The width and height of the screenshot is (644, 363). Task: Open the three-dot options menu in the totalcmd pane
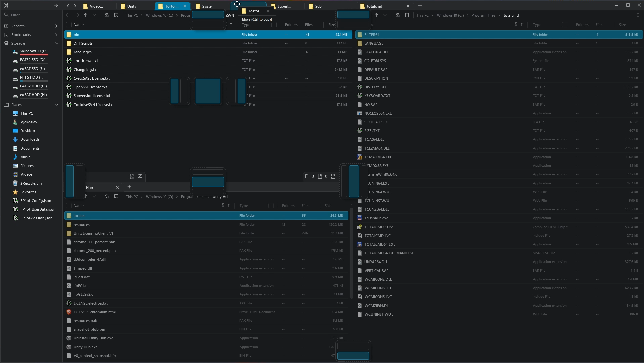coord(638,15)
